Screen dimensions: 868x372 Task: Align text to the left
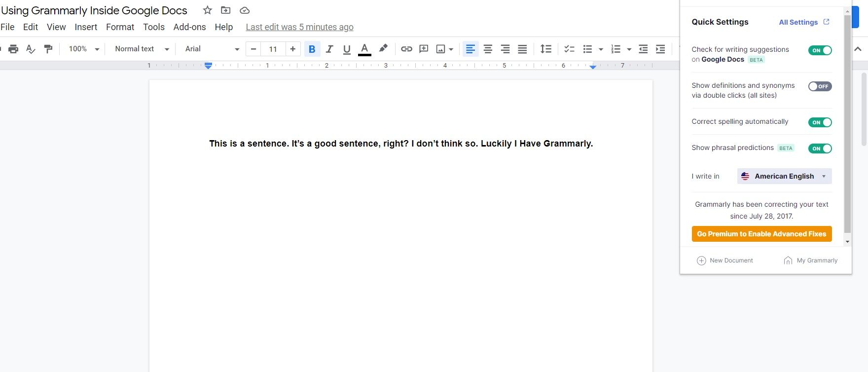[x=470, y=49]
